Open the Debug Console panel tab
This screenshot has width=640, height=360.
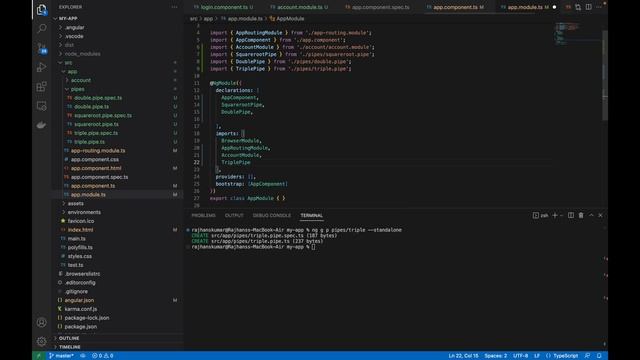click(x=272, y=216)
